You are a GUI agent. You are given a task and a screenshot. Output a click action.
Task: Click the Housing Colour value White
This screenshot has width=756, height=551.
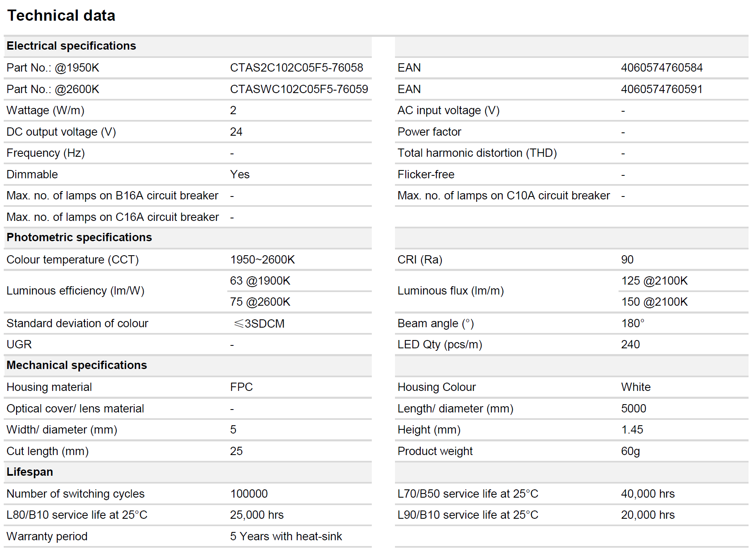tap(636, 387)
